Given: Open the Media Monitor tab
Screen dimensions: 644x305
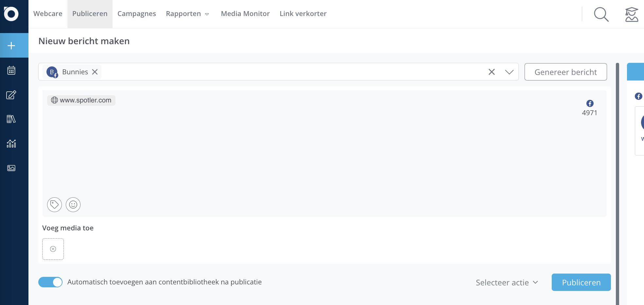Looking at the screenshot, I should (x=245, y=14).
